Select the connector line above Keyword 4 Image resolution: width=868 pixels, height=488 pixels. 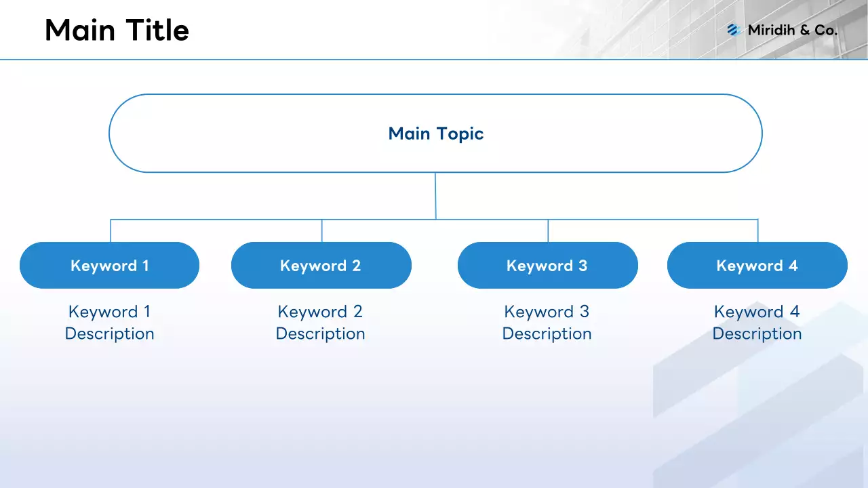point(757,231)
